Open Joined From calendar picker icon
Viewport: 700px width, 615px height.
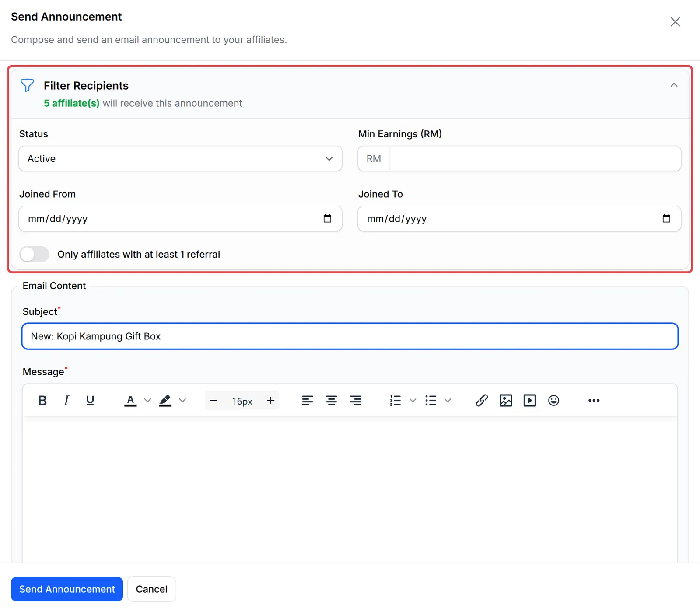coord(327,218)
